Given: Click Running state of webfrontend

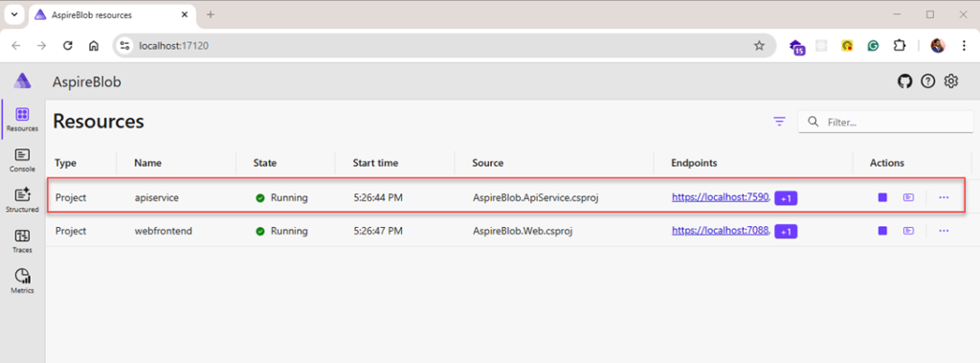Looking at the screenshot, I should [282, 231].
